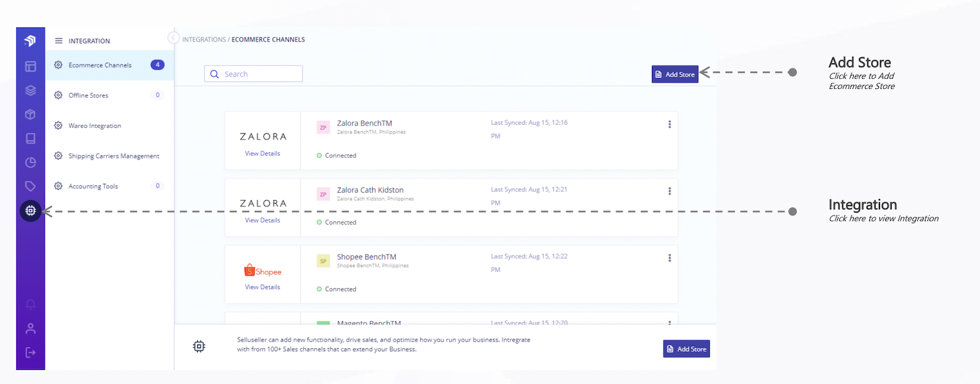Image resolution: width=980 pixels, height=384 pixels.
Task: Click the Zalora BenchTM store name
Action: pos(364,123)
